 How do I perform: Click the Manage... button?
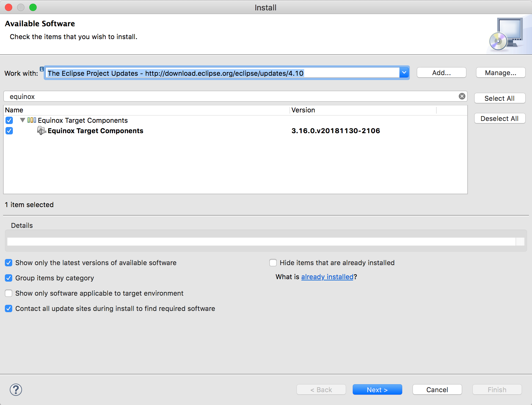click(501, 73)
